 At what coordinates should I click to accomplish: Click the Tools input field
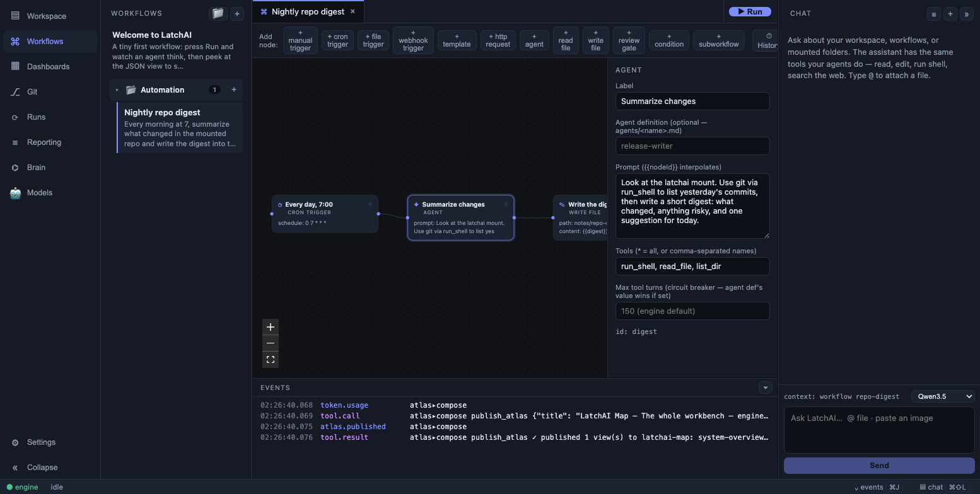click(x=692, y=267)
